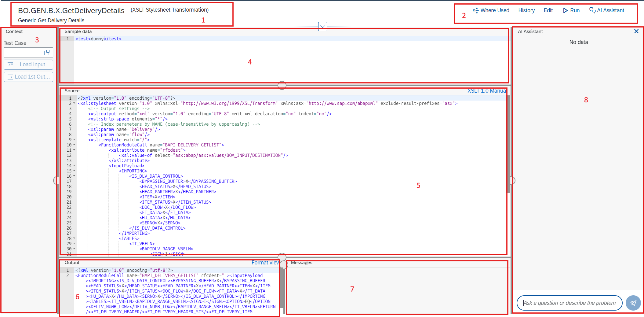Viewport: 644px width, 317px height.
Task: Click Load 1st Output button
Action: tap(28, 77)
